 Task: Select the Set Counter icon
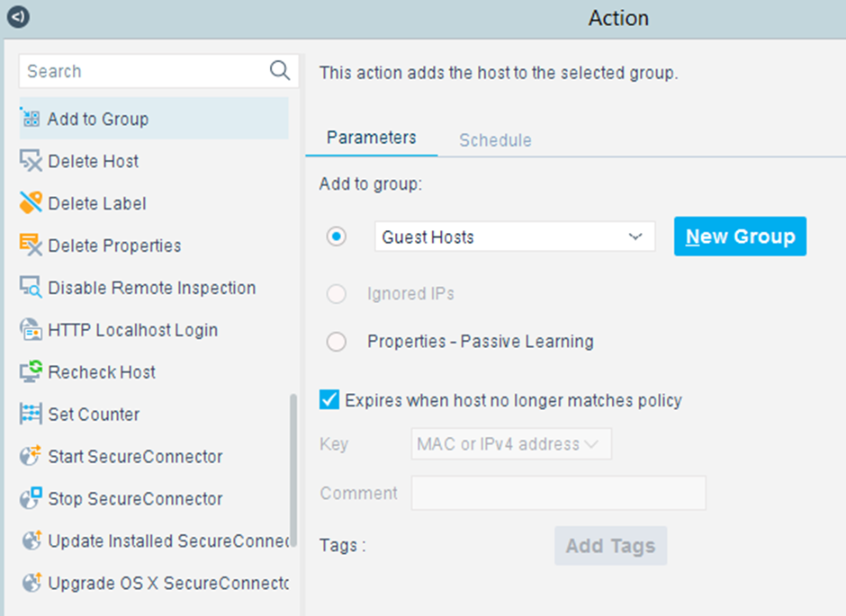pos(31,414)
